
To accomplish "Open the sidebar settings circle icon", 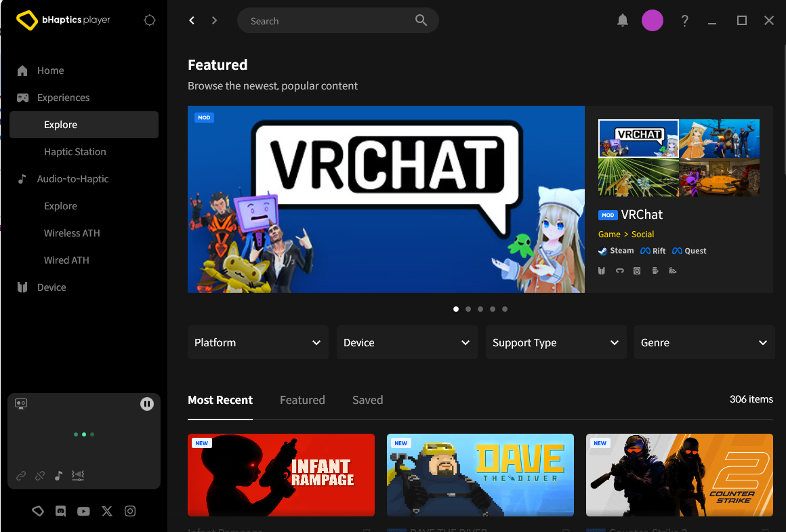I will click(149, 20).
